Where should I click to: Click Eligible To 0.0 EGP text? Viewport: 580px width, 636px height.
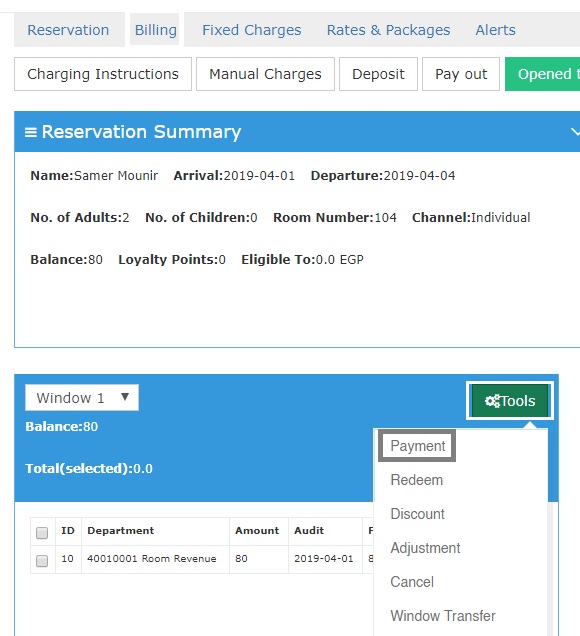(x=302, y=260)
